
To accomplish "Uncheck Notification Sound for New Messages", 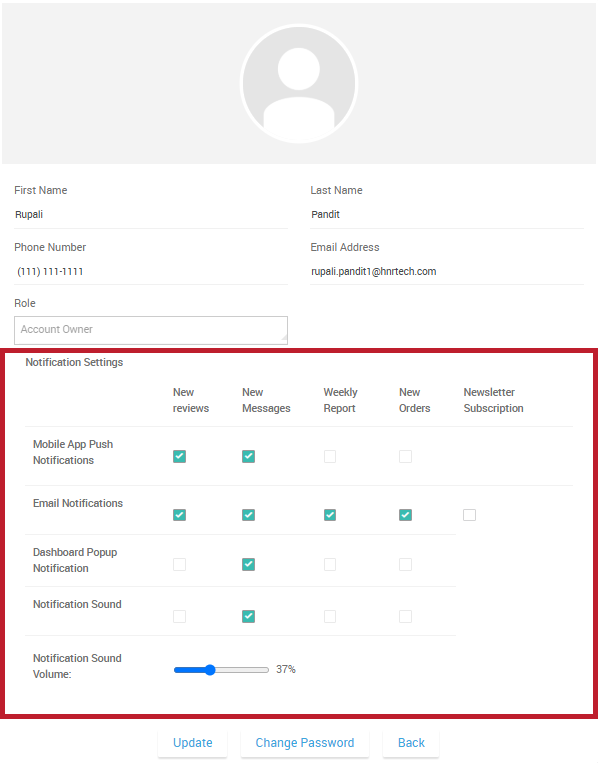I will (249, 617).
